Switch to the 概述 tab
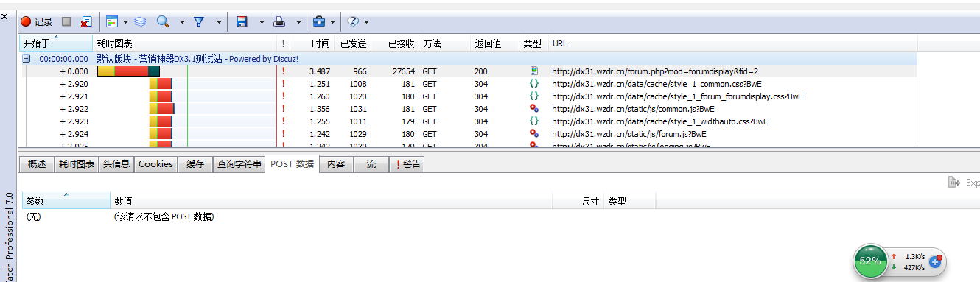 point(37,164)
